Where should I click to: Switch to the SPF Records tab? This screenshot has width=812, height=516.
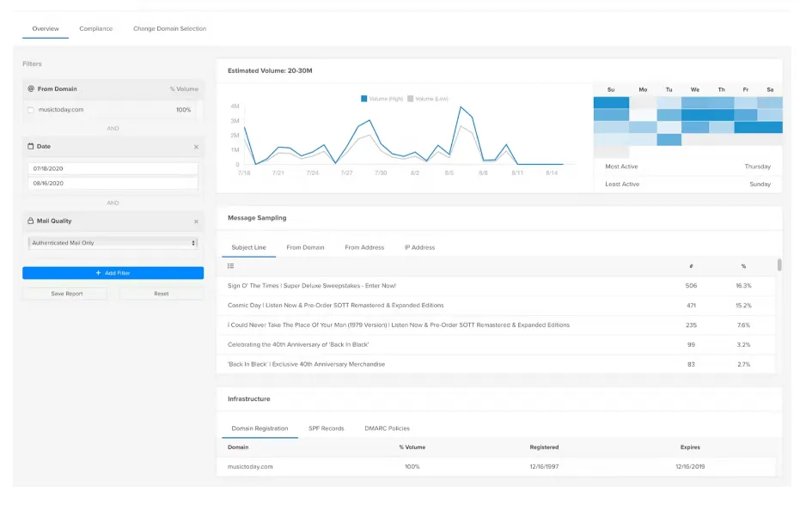(327, 428)
